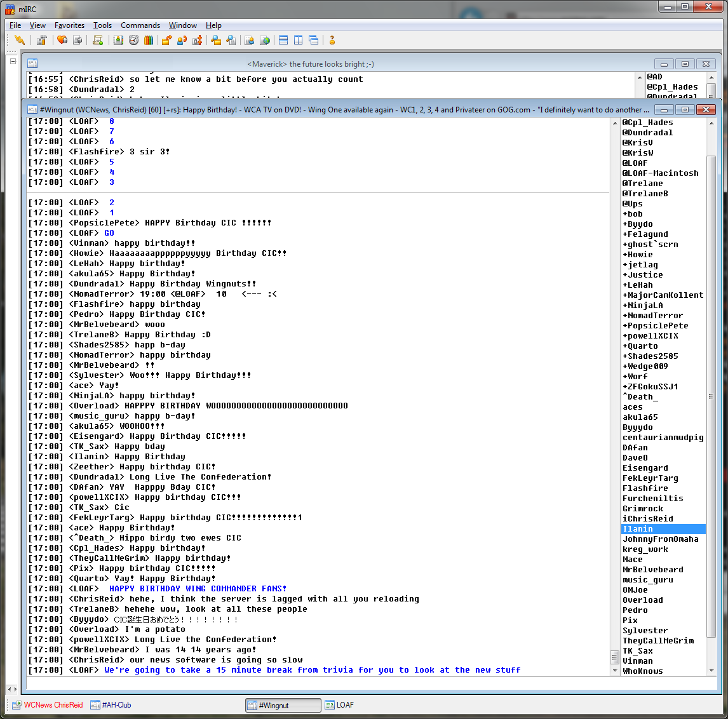Click the About question mark icon
Image resolution: width=728 pixels, height=719 pixels.
pos(332,41)
